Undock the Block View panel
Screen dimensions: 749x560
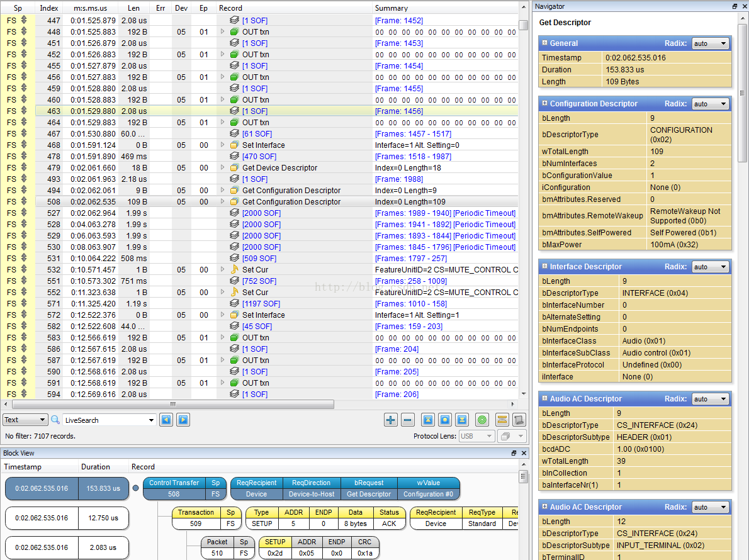click(x=514, y=453)
